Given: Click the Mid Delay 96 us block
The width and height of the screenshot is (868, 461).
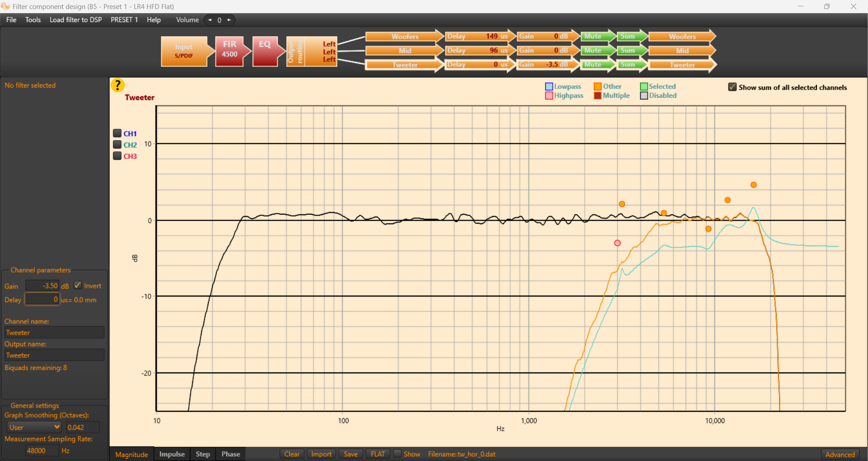Looking at the screenshot, I should point(481,50).
